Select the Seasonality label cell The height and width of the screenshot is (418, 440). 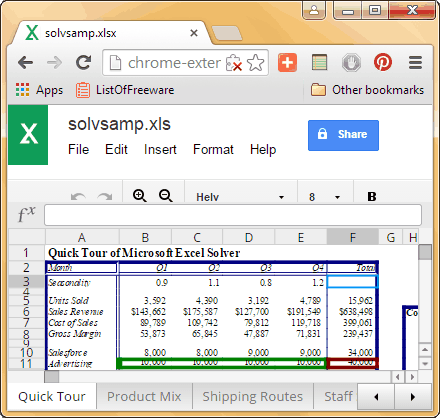pyautogui.click(x=81, y=283)
